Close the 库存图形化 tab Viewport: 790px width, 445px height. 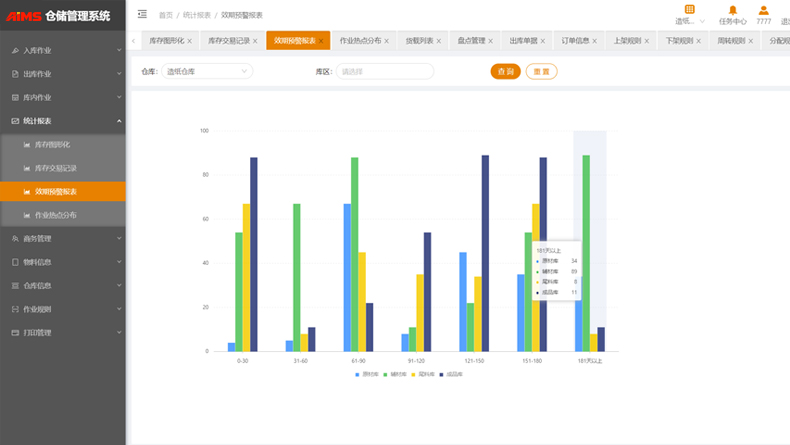[x=189, y=41]
